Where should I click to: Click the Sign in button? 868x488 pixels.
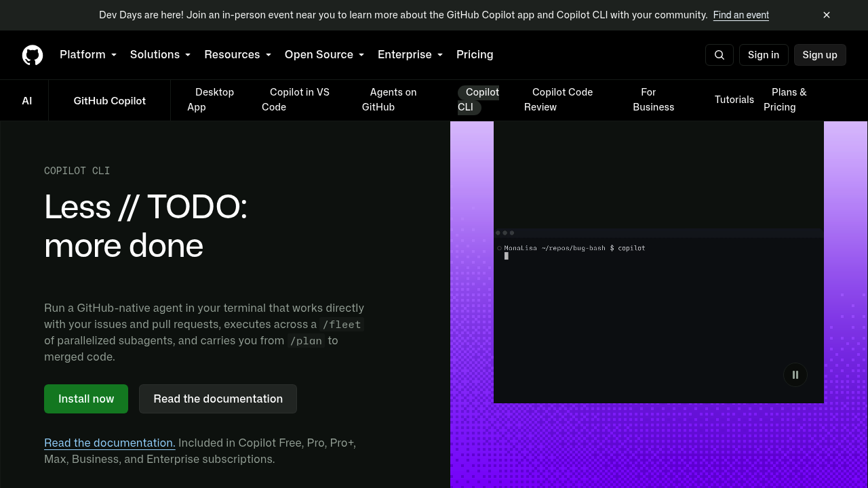764,55
